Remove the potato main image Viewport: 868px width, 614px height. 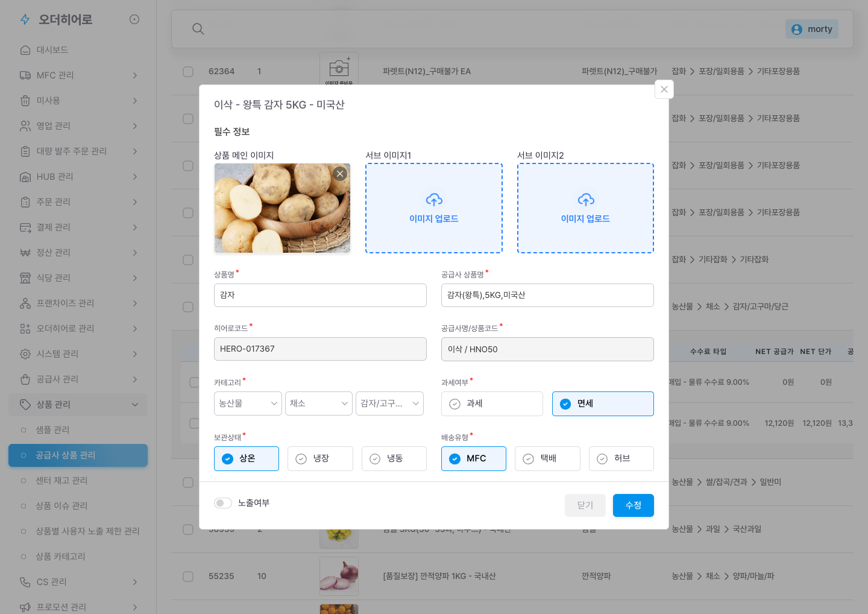click(340, 174)
